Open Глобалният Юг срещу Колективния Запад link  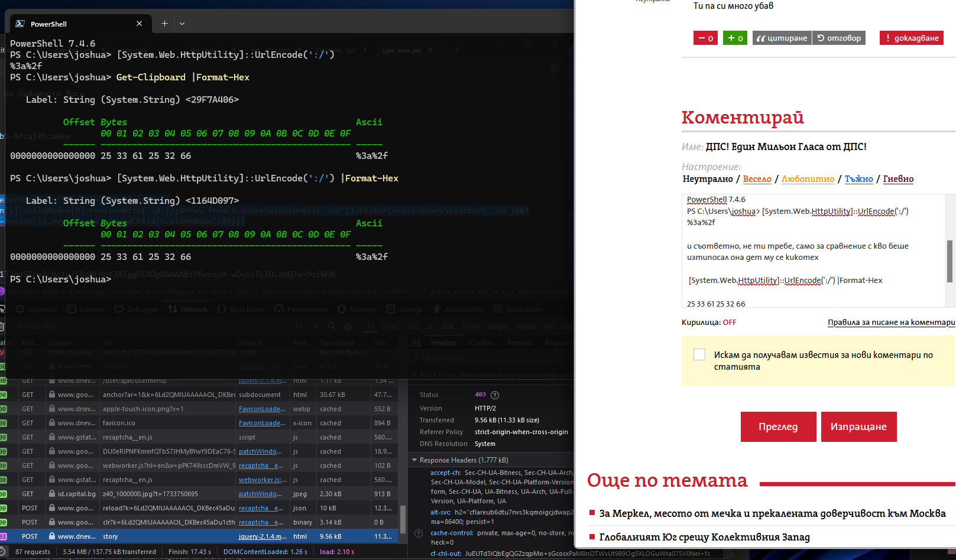704,537
